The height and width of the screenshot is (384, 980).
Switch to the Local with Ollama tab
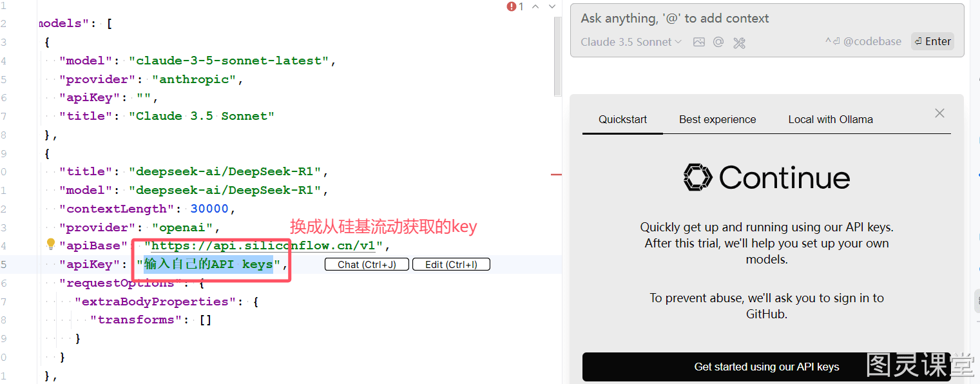click(x=831, y=119)
